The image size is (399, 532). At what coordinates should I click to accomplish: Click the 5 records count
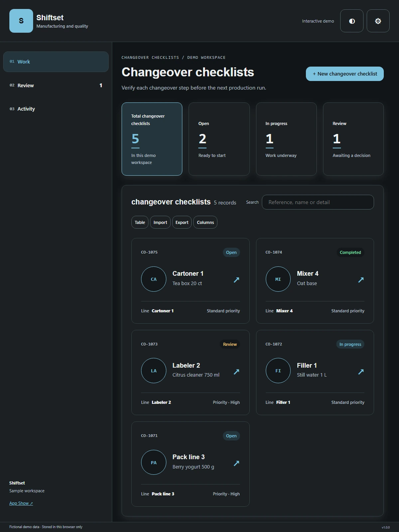point(225,203)
